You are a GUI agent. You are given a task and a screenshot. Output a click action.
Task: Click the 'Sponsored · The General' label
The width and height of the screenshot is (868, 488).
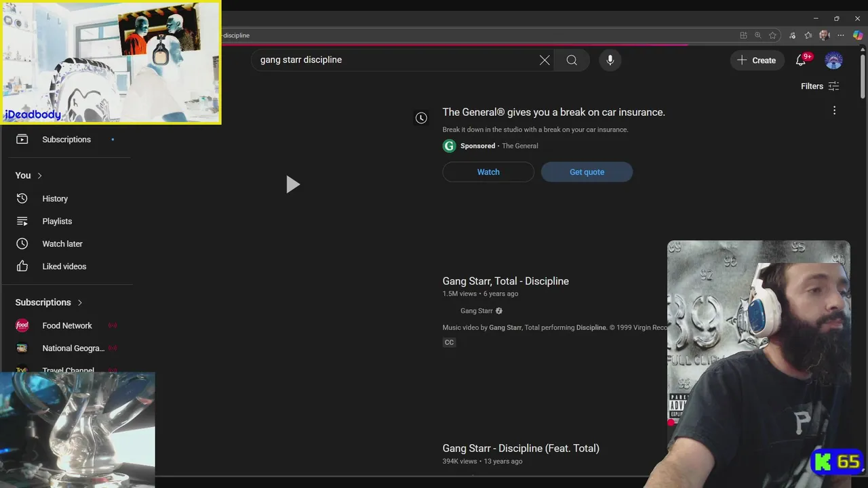pos(499,146)
